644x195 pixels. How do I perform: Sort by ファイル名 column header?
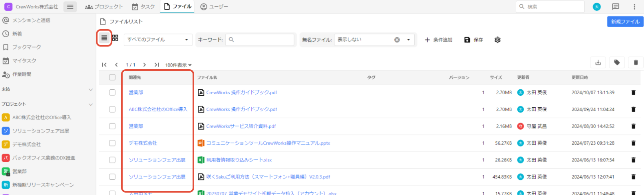point(207,77)
